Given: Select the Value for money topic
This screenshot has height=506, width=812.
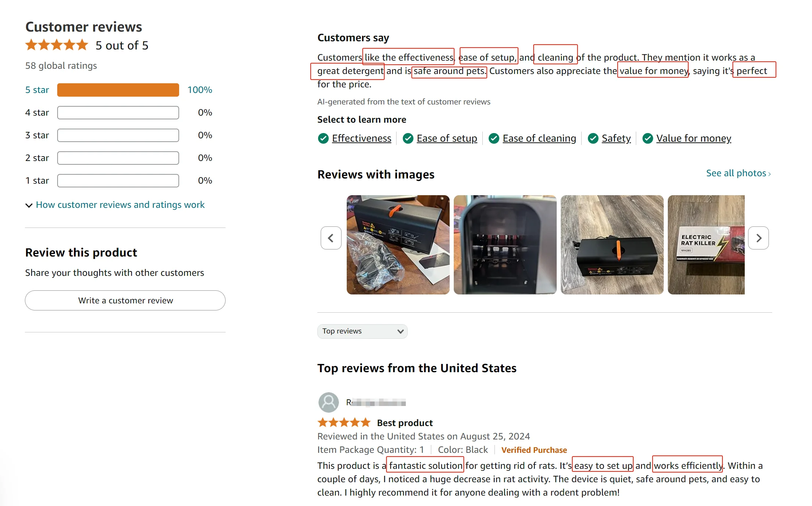Looking at the screenshot, I should click(693, 138).
